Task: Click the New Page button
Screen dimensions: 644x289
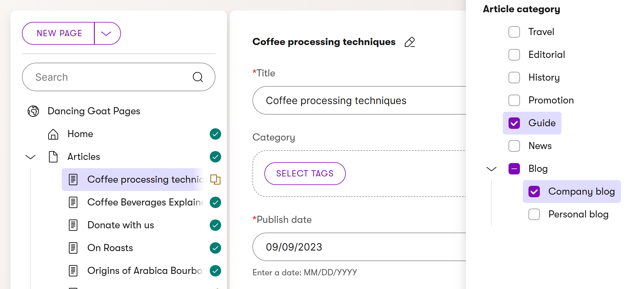Action: [x=59, y=33]
